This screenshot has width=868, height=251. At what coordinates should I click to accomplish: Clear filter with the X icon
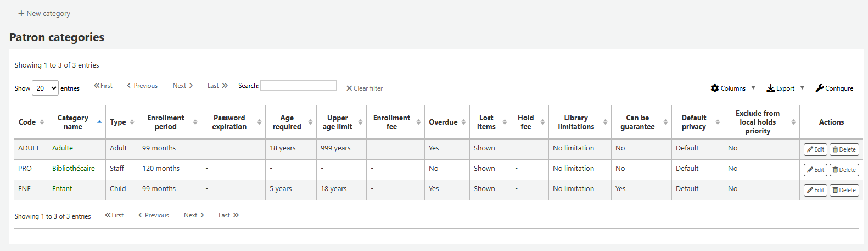pyautogui.click(x=364, y=88)
